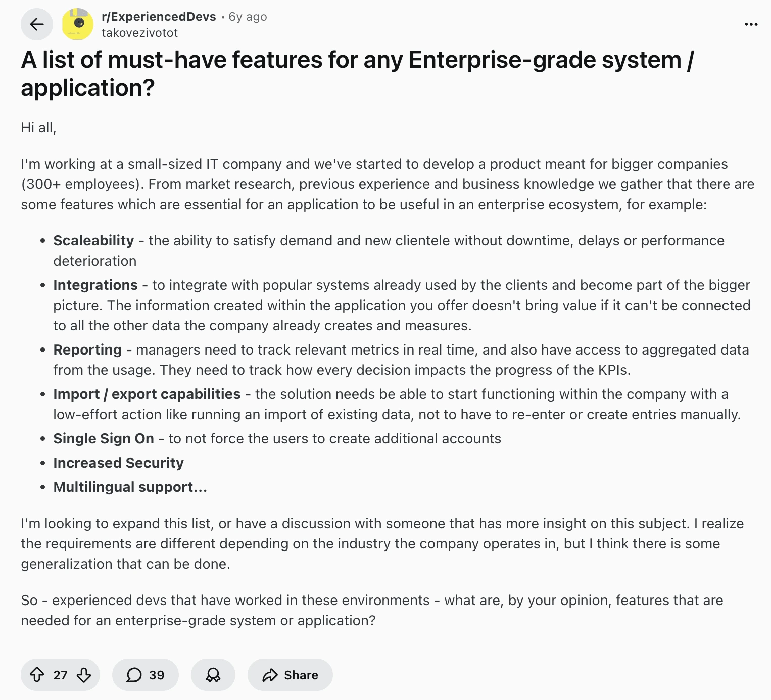This screenshot has width=771, height=700.
Task: Go to r/ExperiencedDevs community link
Action: [159, 17]
